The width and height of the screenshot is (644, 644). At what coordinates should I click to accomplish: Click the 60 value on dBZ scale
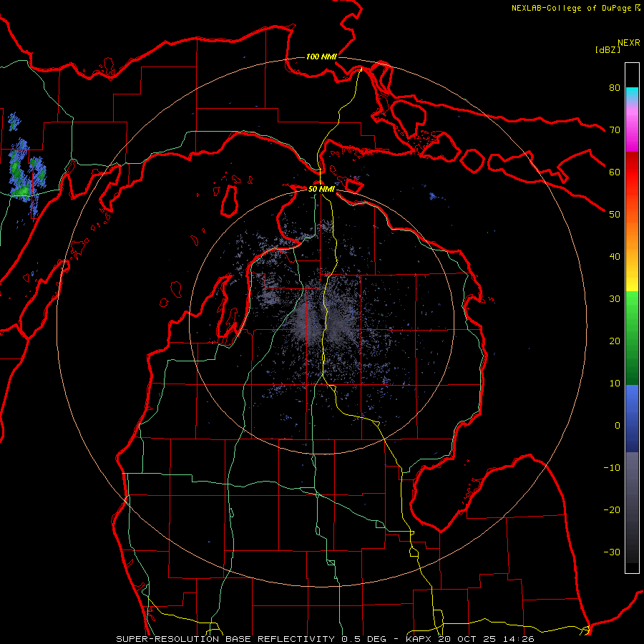615,172
